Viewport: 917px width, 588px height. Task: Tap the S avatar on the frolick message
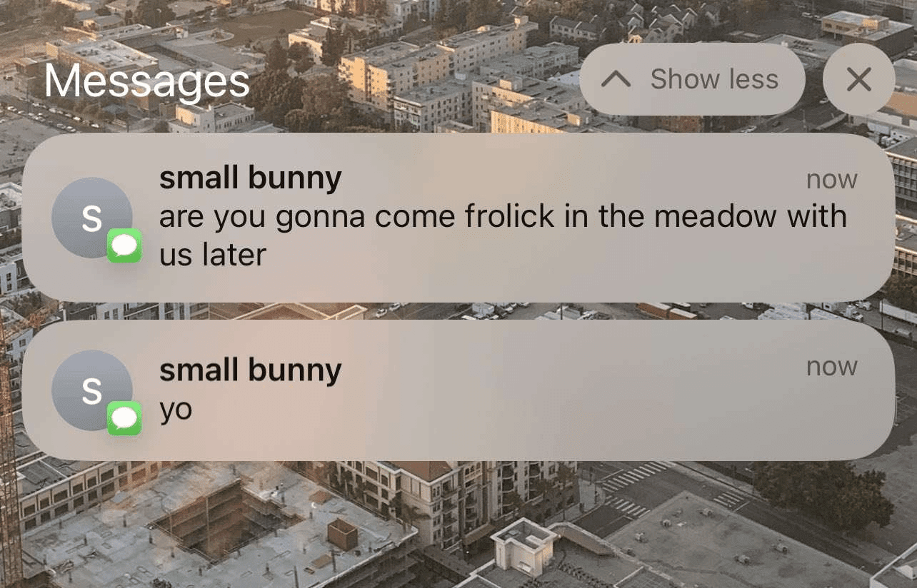pyautogui.click(x=92, y=218)
